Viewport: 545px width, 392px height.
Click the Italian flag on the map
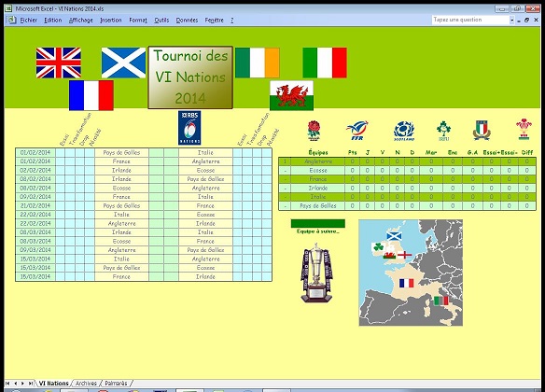(x=441, y=301)
